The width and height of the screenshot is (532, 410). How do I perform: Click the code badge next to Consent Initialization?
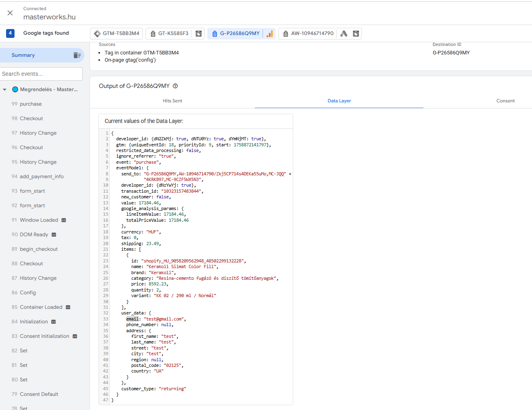(x=75, y=336)
